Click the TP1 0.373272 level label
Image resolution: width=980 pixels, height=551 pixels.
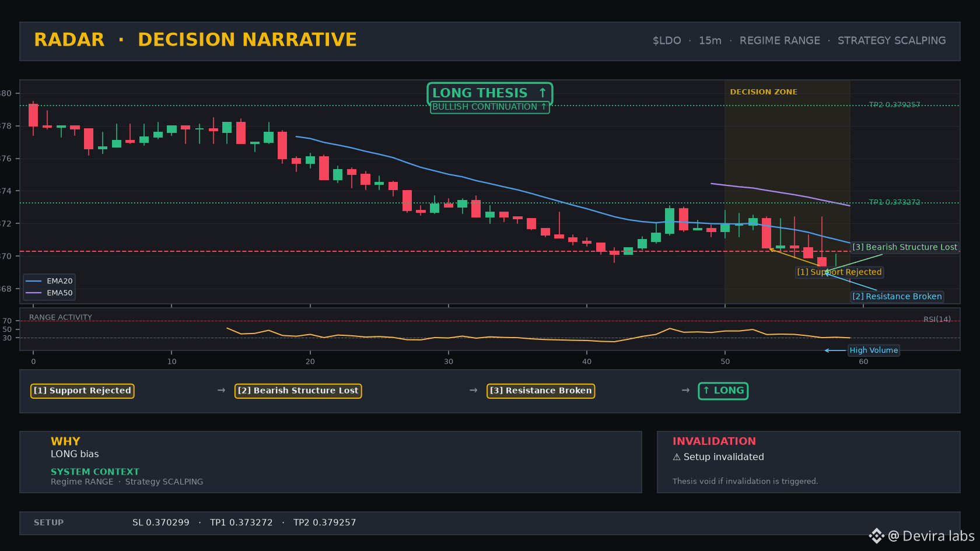(x=894, y=202)
